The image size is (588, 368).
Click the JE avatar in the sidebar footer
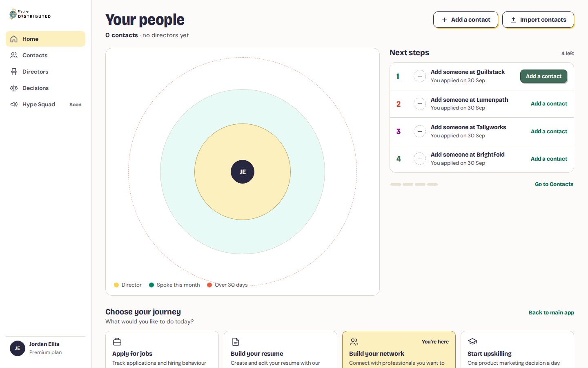[x=18, y=348]
